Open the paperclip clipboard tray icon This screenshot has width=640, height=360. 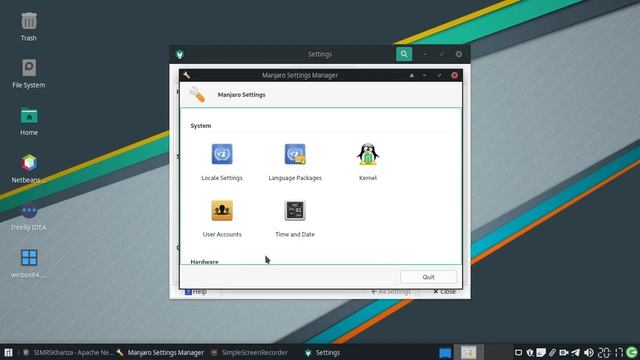coord(552,353)
